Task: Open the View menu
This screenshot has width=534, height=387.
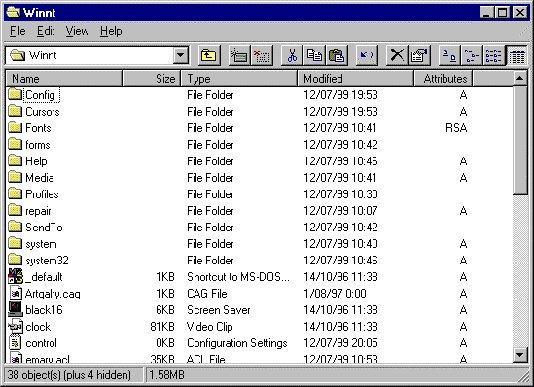Action: [77, 31]
